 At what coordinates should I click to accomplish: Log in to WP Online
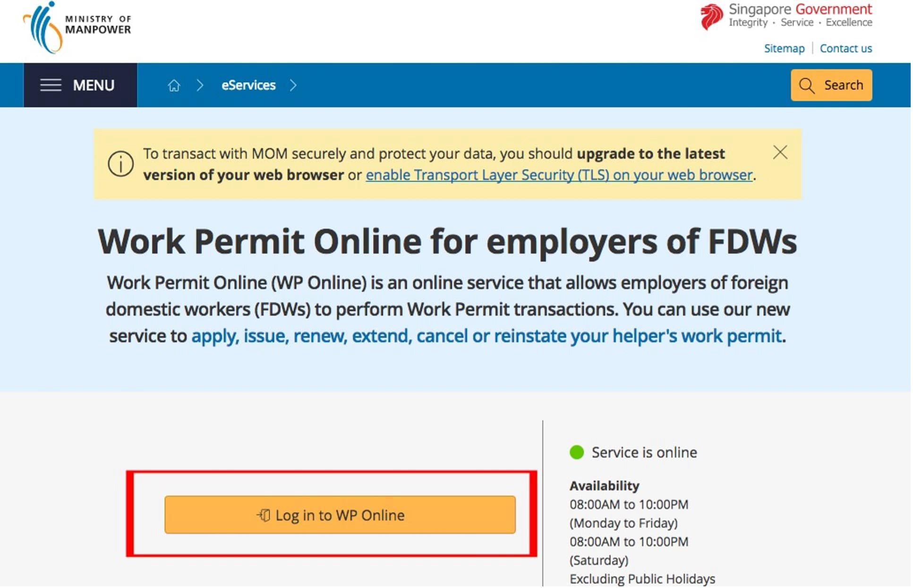[340, 515]
